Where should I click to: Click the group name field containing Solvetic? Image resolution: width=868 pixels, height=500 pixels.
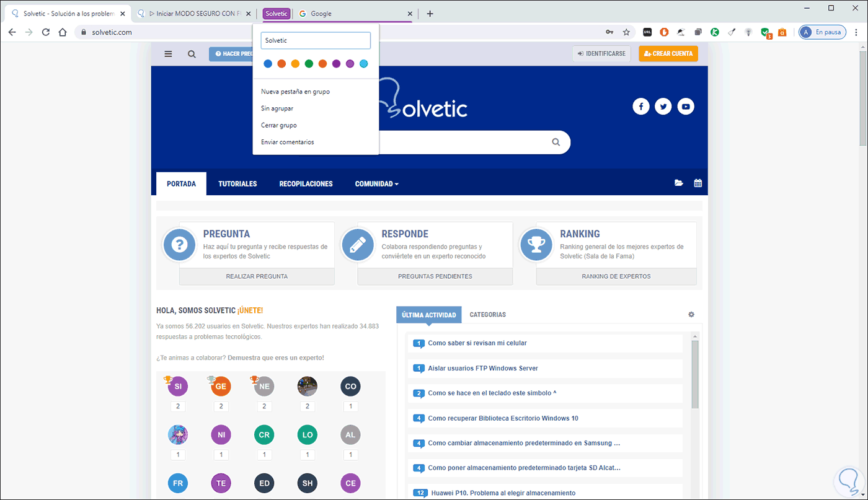pyautogui.click(x=316, y=40)
